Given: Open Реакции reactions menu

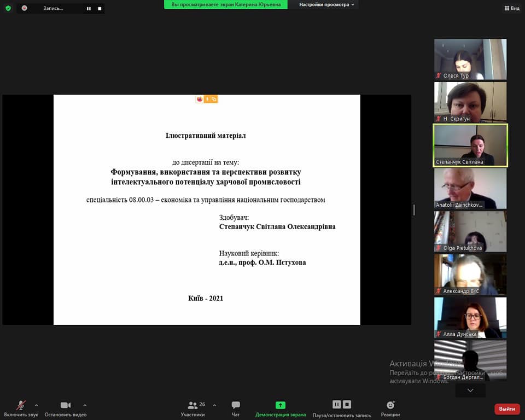Looking at the screenshot, I should click(390, 409).
